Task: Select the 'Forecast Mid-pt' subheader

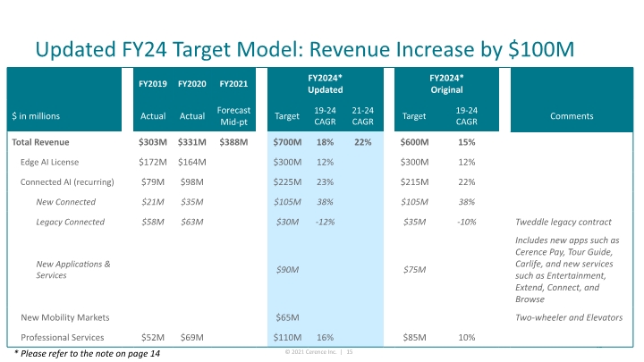Action: [x=233, y=116]
